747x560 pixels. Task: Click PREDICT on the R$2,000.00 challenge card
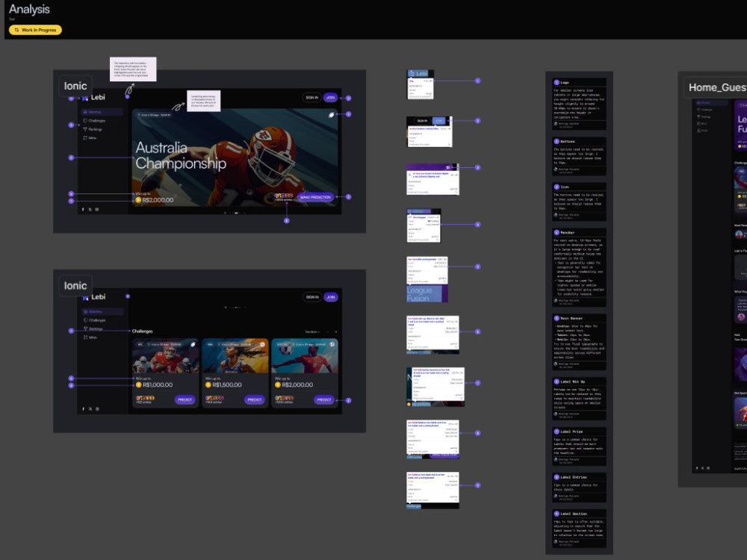(324, 399)
